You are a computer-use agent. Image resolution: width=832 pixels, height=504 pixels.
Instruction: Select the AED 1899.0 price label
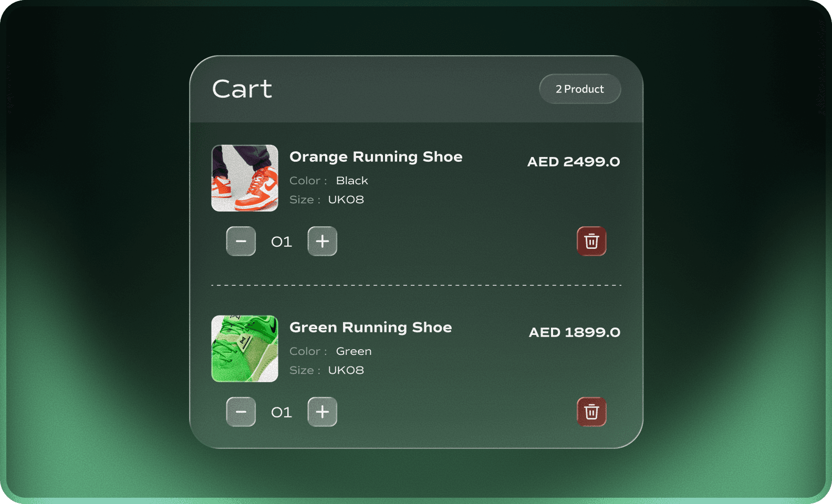pyautogui.click(x=574, y=332)
